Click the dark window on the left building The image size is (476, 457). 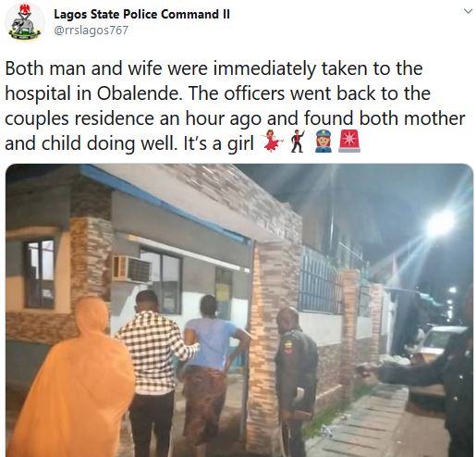click(x=40, y=273)
